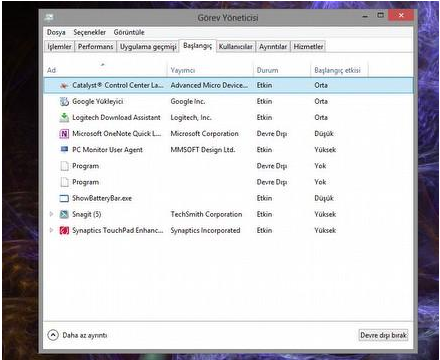Switch to the Kullanıcılar tab
This screenshot has height=360, width=440.
coord(235,47)
